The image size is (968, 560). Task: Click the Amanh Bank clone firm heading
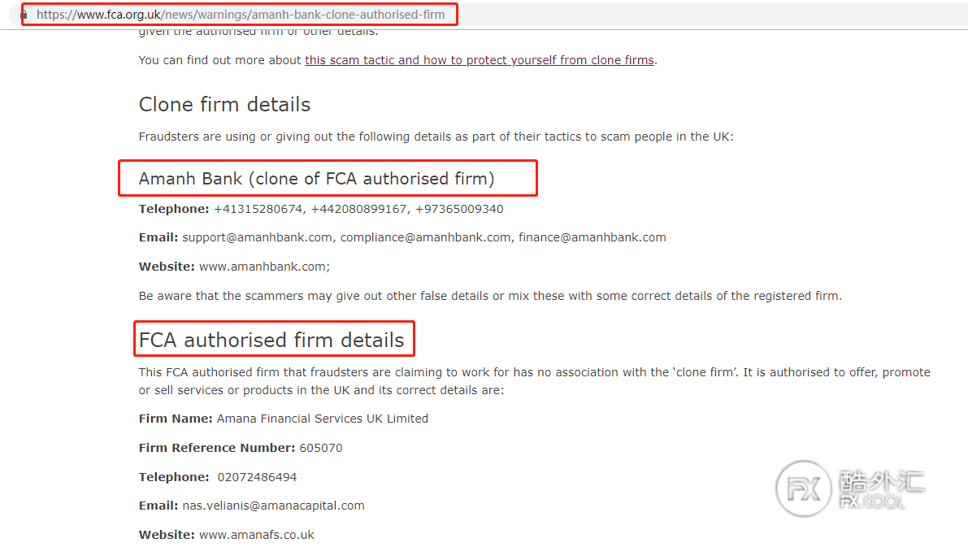pos(317,179)
